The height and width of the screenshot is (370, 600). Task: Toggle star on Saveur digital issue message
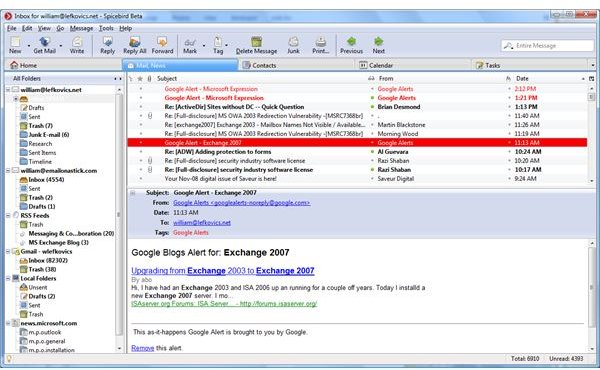tap(140, 179)
